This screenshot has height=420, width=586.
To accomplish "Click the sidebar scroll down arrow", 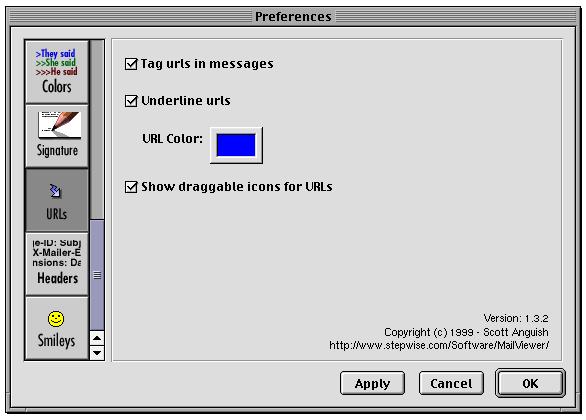I will click(x=97, y=352).
